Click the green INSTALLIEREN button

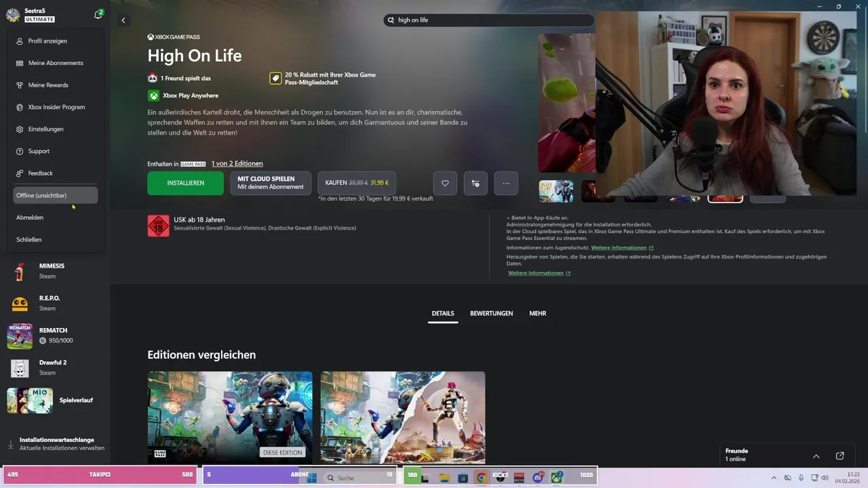(185, 183)
